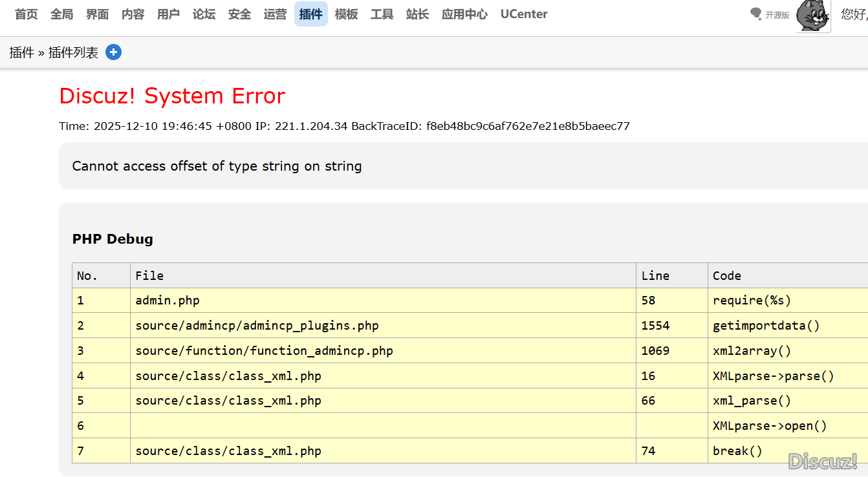The image size is (868, 477).
Task: Click the adamincp_plugins.php file row cell
Action: (257, 326)
